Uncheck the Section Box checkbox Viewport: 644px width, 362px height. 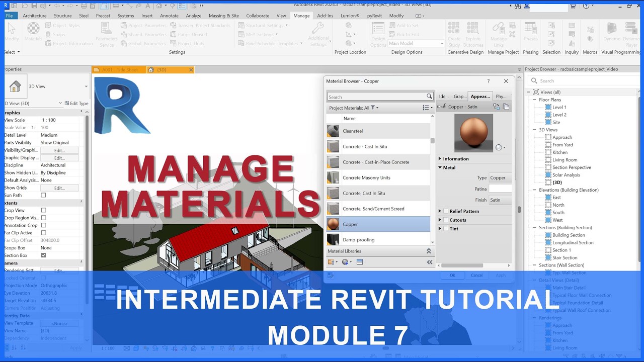point(43,255)
